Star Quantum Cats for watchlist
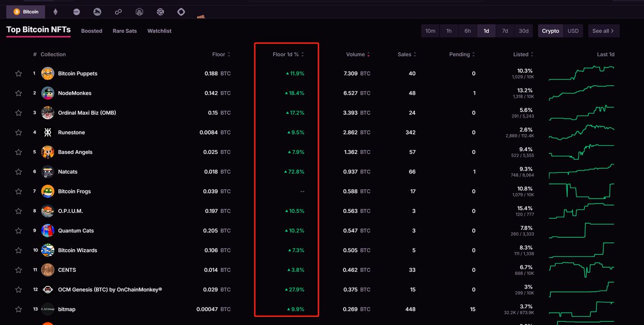The width and height of the screenshot is (644, 325). click(x=19, y=231)
